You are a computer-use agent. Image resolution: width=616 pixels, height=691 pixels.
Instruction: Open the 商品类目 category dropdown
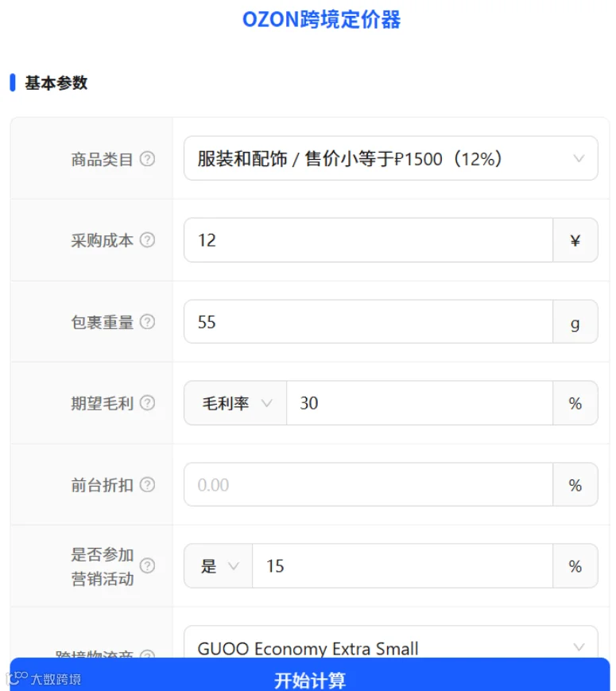pyautogui.click(x=390, y=158)
